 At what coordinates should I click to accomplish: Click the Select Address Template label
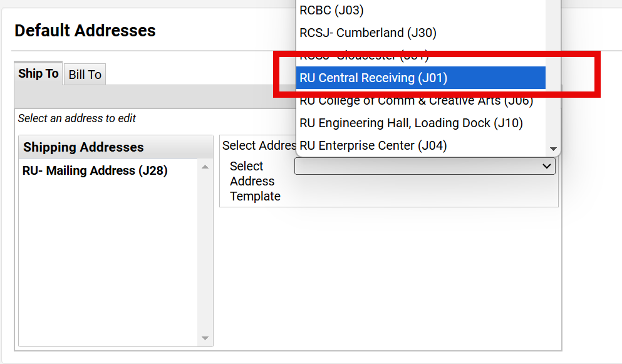pyautogui.click(x=254, y=181)
